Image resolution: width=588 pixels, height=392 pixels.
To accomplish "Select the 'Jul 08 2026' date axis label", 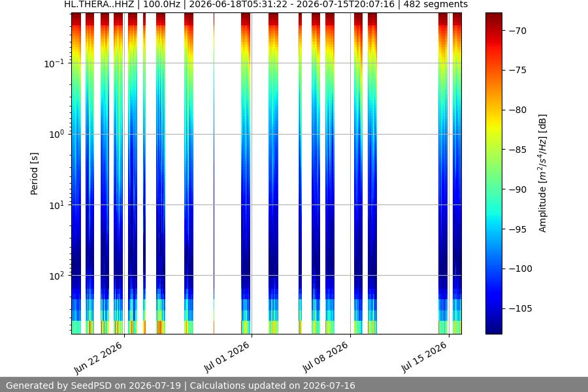I will [x=325, y=357].
